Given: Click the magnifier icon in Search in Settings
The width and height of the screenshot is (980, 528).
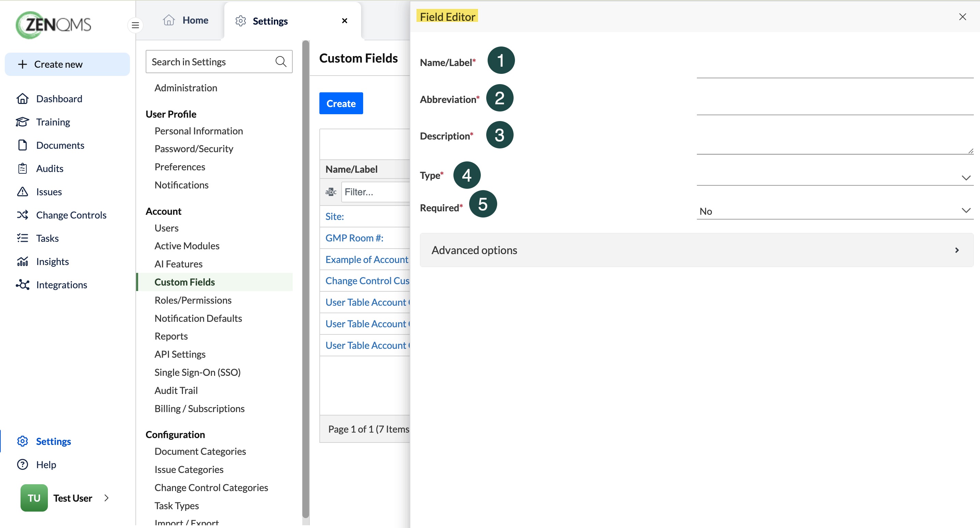Looking at the screenshot, I should pyautogui.click(x=281, y=61).
